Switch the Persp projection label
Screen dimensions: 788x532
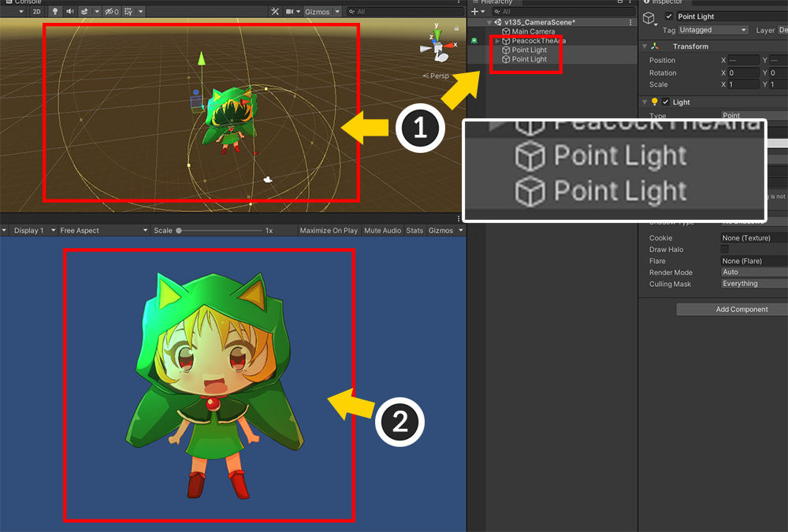436,76
